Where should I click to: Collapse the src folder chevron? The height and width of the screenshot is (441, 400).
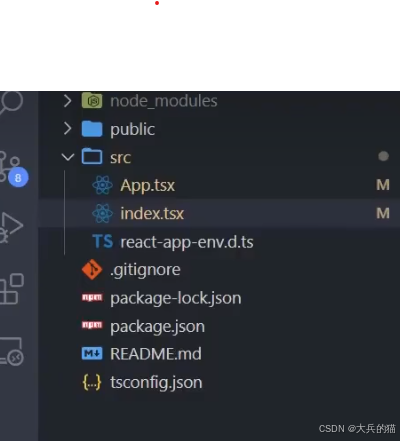click(68, 157)
